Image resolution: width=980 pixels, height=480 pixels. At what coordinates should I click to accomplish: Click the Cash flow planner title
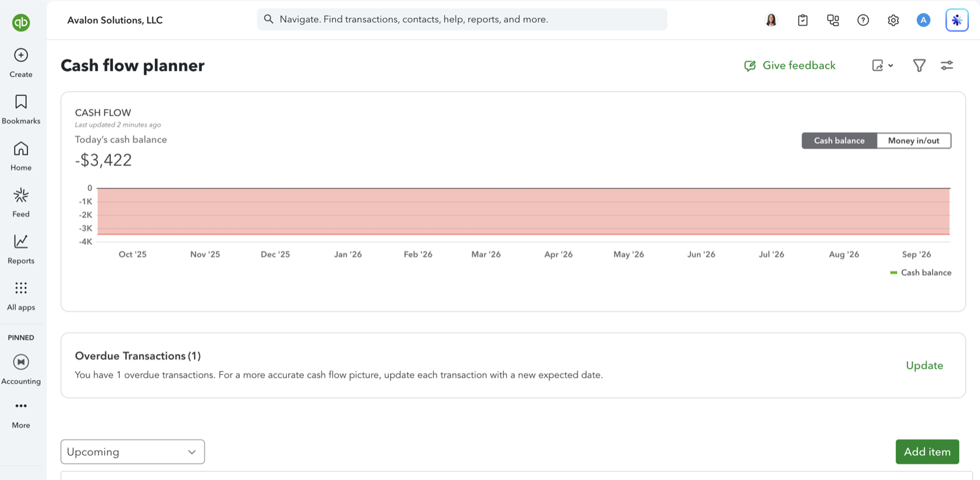tap(133, 65)
